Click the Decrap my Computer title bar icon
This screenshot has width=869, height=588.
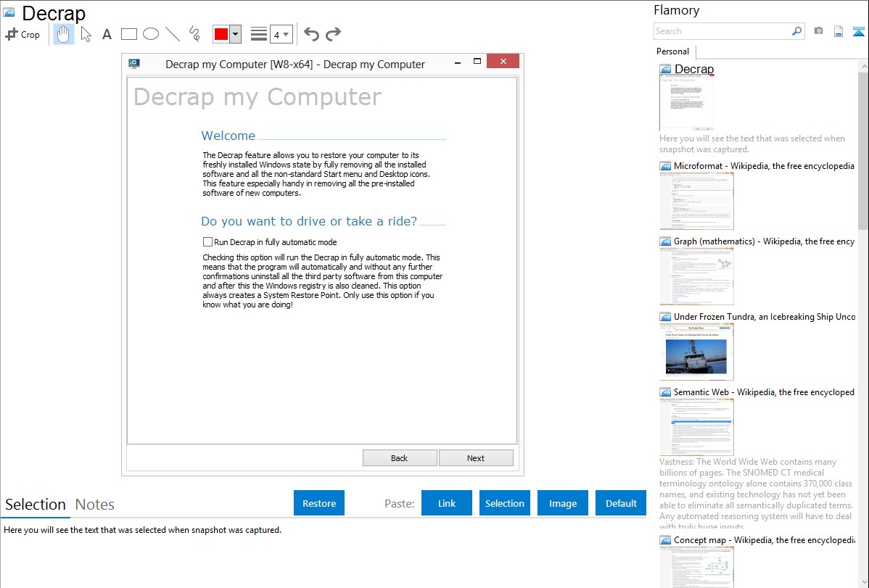tap(134, 64)
